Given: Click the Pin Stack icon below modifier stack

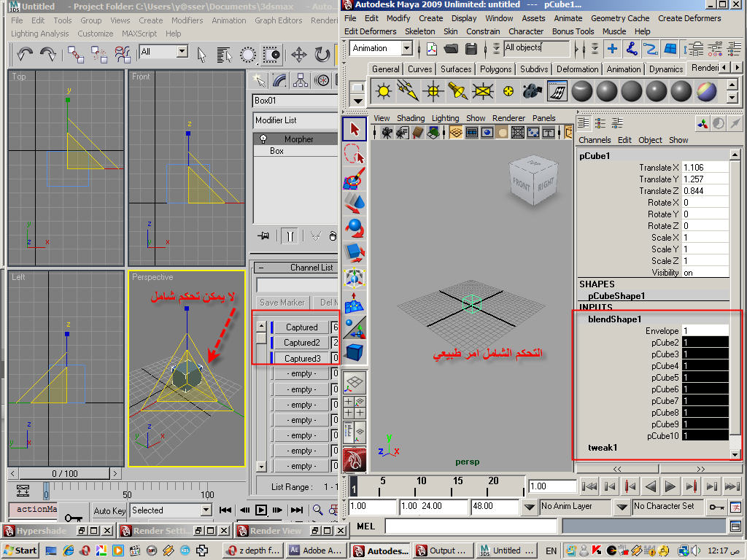Looking at the screenshot, I should [263, 236].
